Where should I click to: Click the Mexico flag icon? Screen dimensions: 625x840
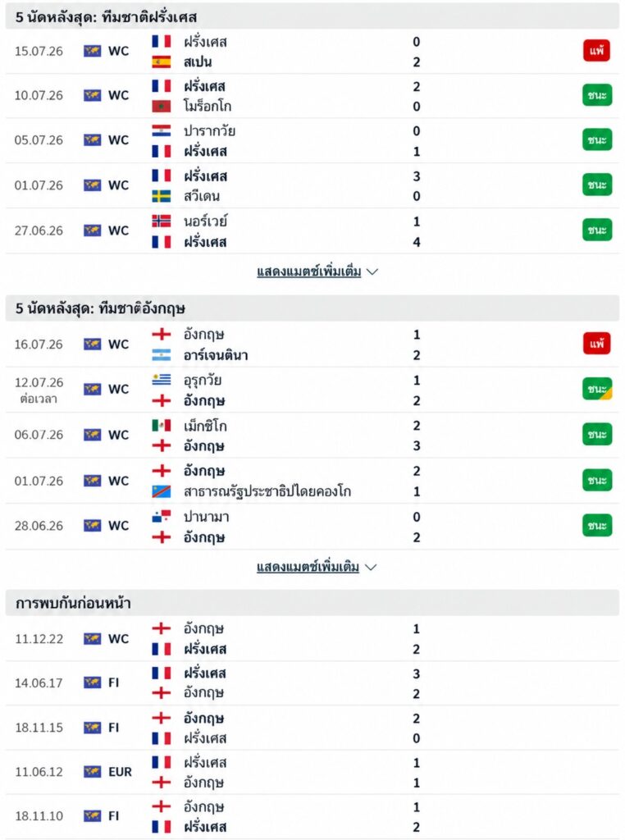tap(162, 426)
